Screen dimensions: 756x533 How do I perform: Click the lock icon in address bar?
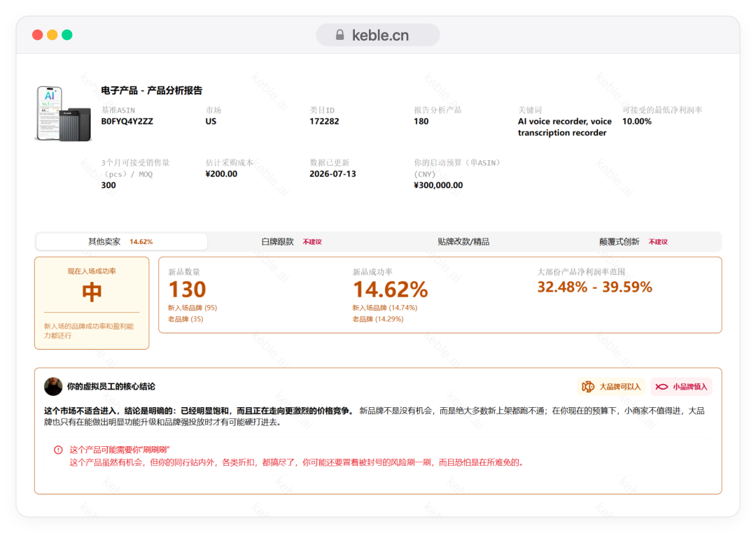[x=340, y=35]
